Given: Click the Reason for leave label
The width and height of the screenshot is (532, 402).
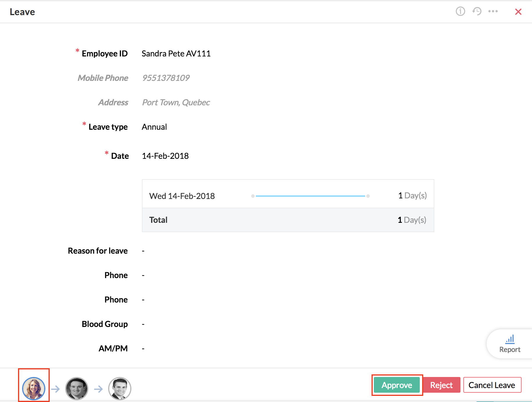Looking at the screenshot, I should click(98, 251).
